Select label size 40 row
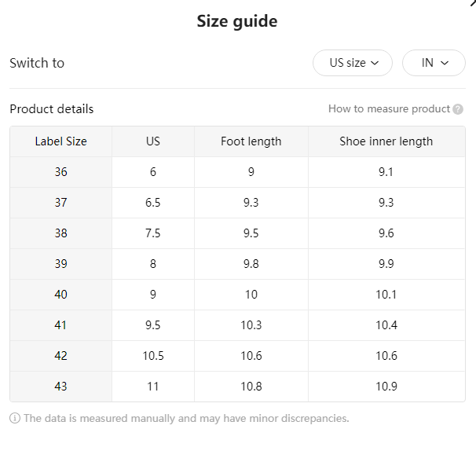 pyautogui.click(x=237, y=295)
